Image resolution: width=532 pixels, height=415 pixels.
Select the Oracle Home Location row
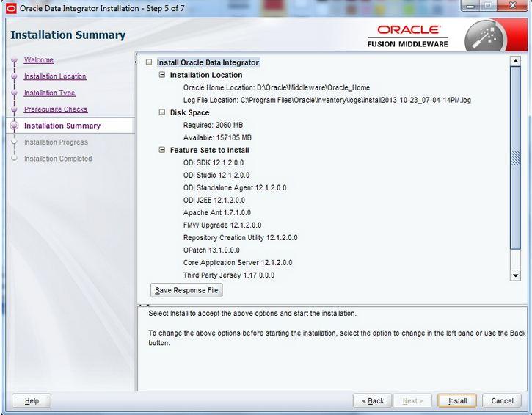tap(277, 87)
